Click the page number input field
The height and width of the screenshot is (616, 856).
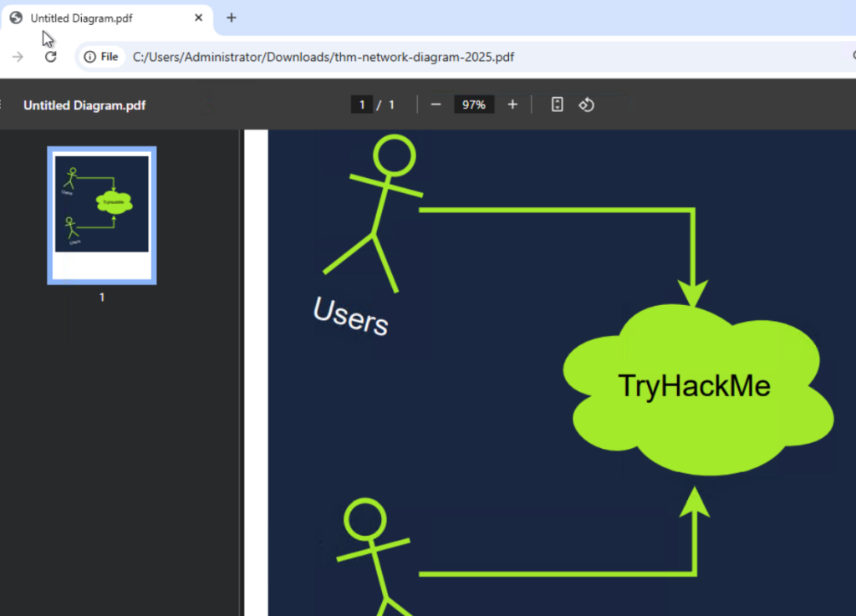coord(361,104)
